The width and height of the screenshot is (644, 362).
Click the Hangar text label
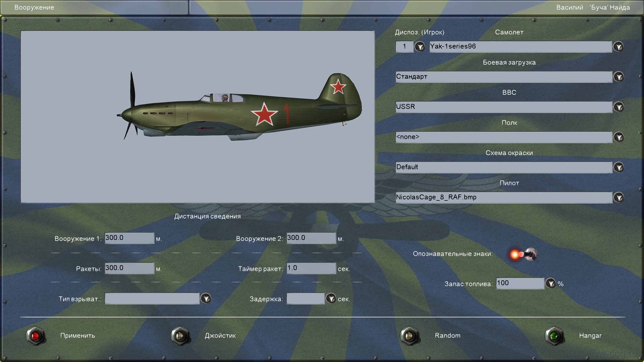pos(590,336)
